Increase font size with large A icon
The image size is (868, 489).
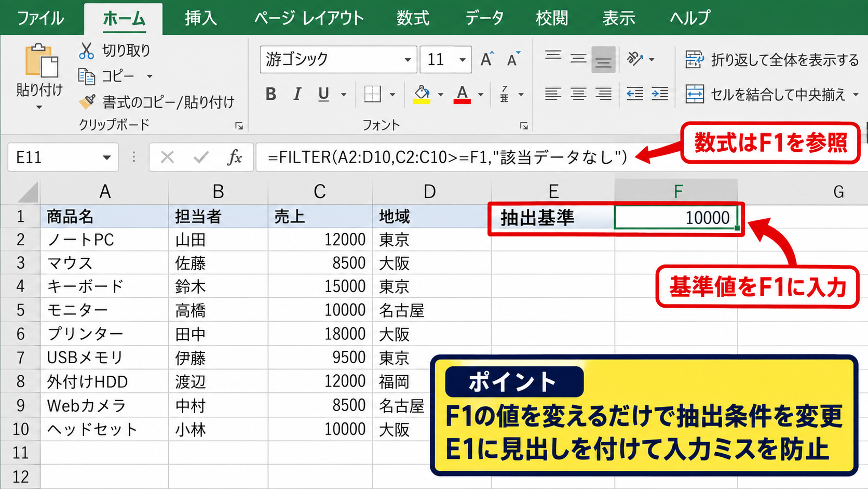click(487, 59)
